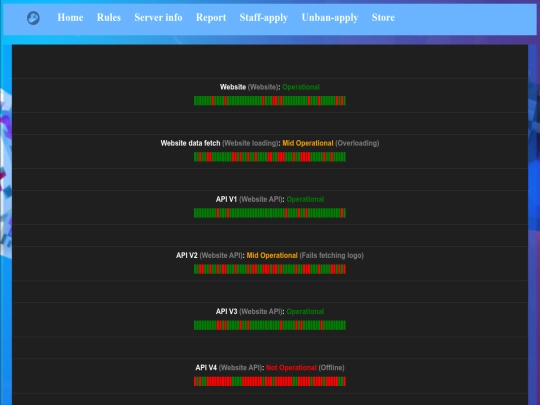Click the 'API V3' service name

tap(226, 311)
